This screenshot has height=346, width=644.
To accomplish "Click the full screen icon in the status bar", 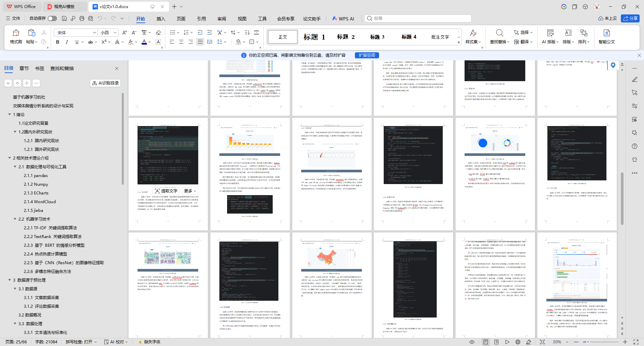I will click(x=636, y=342).
